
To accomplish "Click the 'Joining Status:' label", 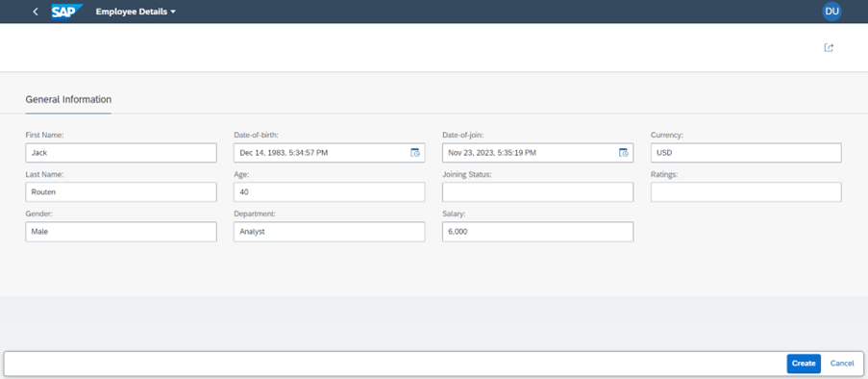I will coord(467,174).
